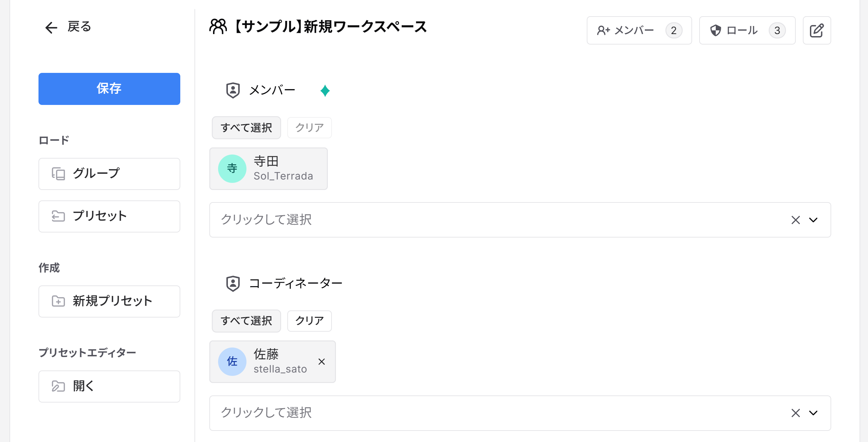The height and width of the screenshot is (442, 868).
Task: Click the back arrow icon
Action: tap(51, 27)
